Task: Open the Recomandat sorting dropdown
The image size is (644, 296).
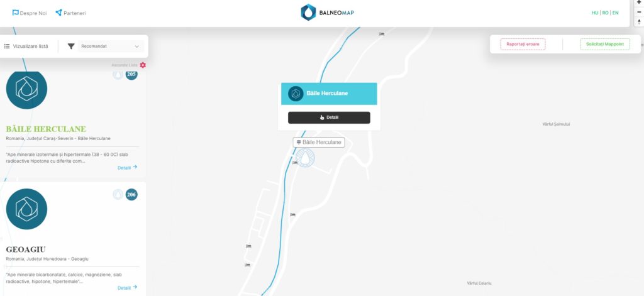Action: click(x=110, y=47)
